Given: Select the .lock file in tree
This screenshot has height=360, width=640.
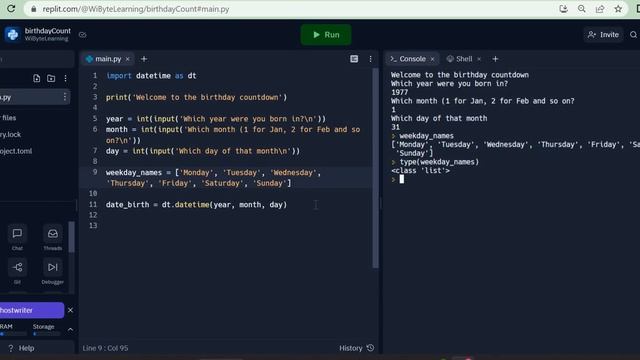Looking at the screenshot, I should click(10, 134).
